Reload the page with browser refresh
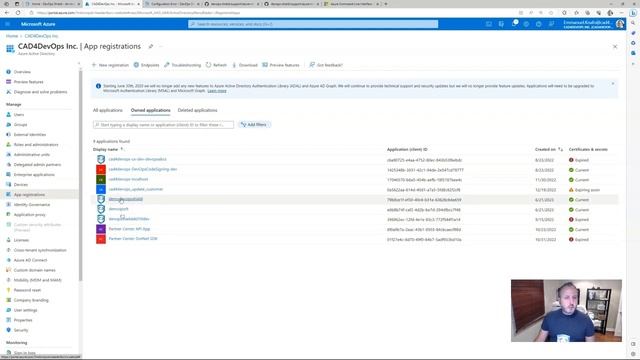 (18, 13)
